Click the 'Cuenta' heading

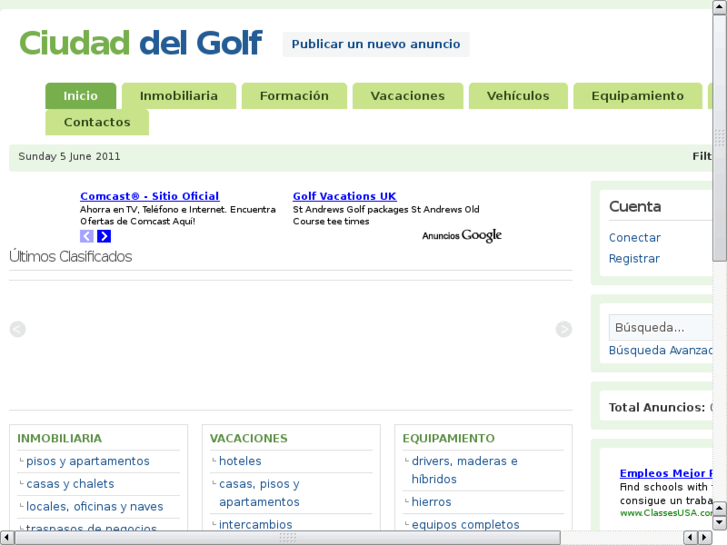[635, 206]
